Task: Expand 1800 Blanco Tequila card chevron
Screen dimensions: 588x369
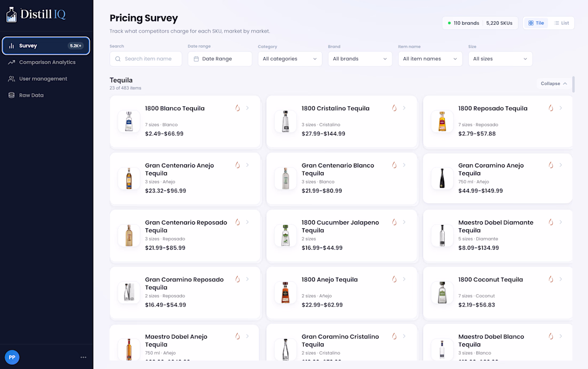Action: tap(247, 108)
